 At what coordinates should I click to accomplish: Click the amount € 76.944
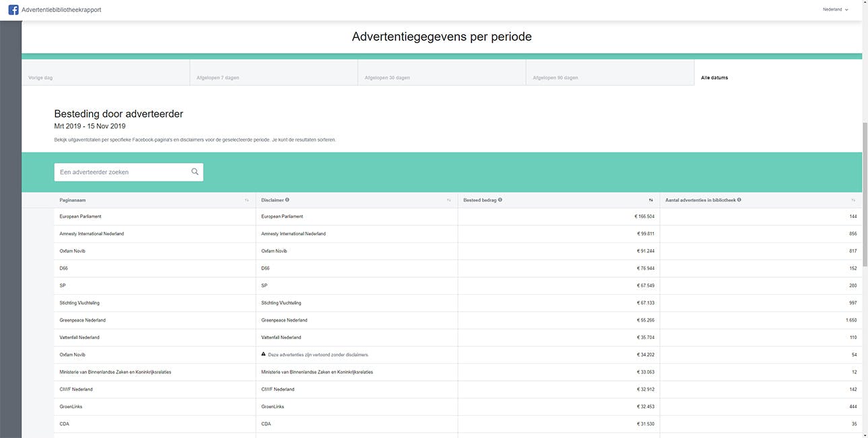(645, 268)
